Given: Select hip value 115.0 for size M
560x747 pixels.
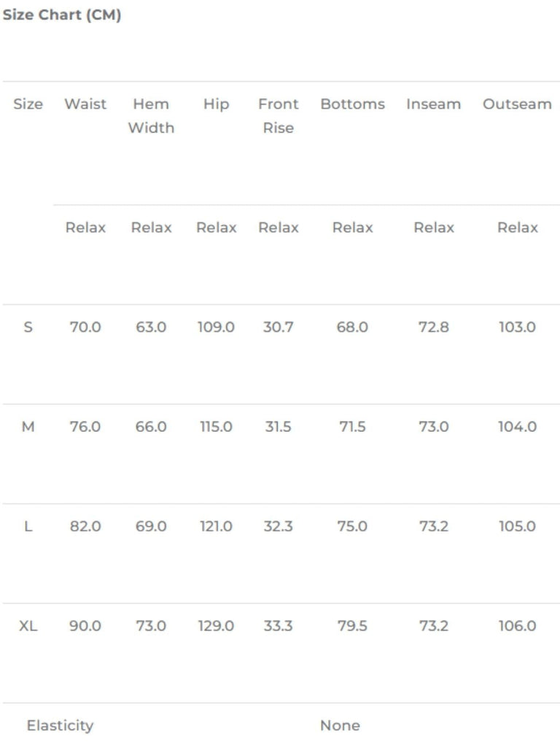Looking at the screenshot, I should [216, 427].
